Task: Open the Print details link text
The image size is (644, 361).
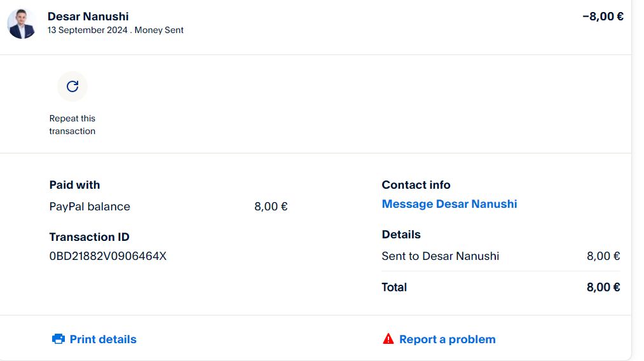Action: pos(103,339)
